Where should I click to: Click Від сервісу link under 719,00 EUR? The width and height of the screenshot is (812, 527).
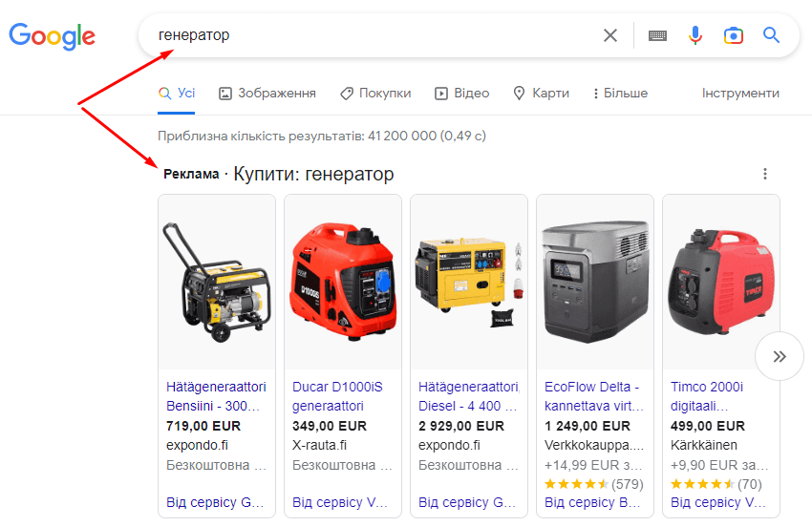pos(215,502)
